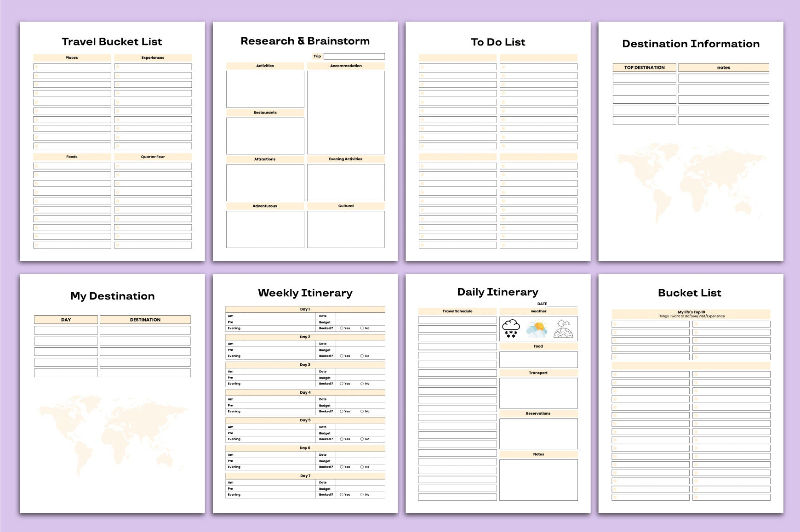Click the Day 1 Date field
800x532 pixels.
coord(360,316)
